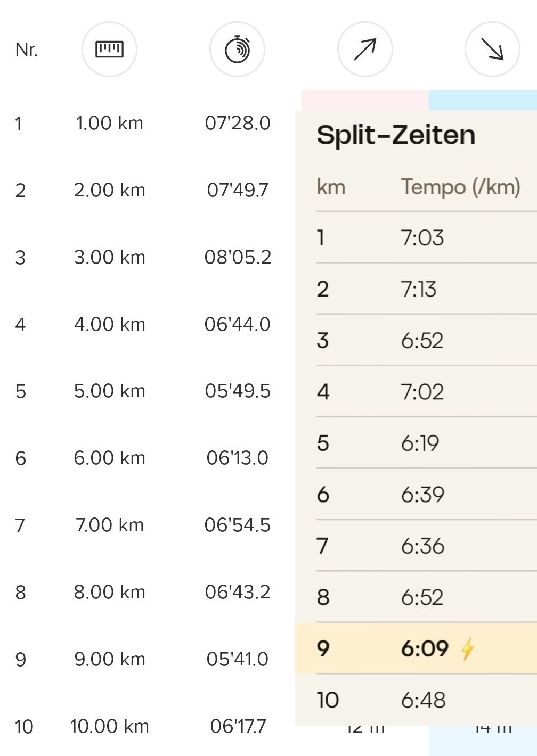The image size is (537, 756).
Task: Select split 1 tempo 7:03
Action: (422, 237)
